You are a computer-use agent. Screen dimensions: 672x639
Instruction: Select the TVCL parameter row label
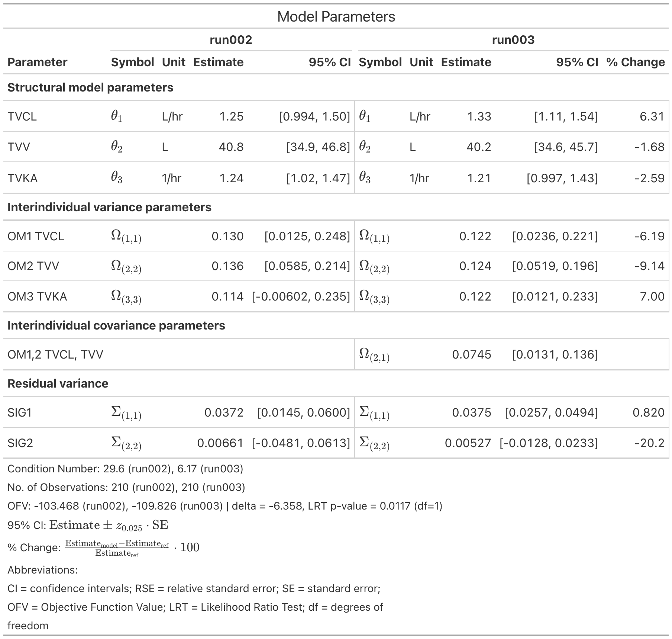click(22, 117)
